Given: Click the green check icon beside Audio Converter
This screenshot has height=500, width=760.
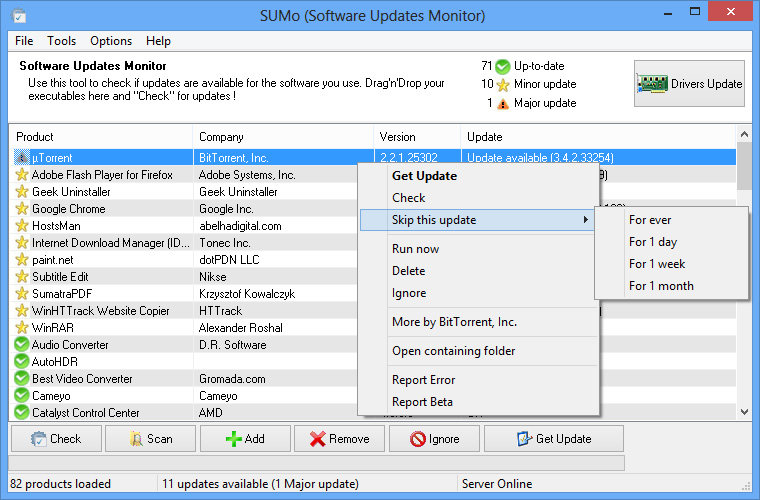Looking at the screenshot, I should (22, 345).
